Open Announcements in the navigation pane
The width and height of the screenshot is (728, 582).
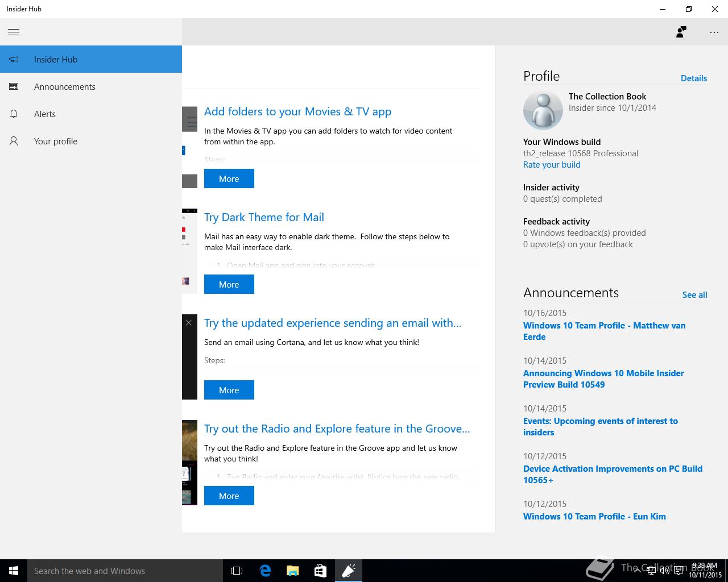click(x=91, y=86)
